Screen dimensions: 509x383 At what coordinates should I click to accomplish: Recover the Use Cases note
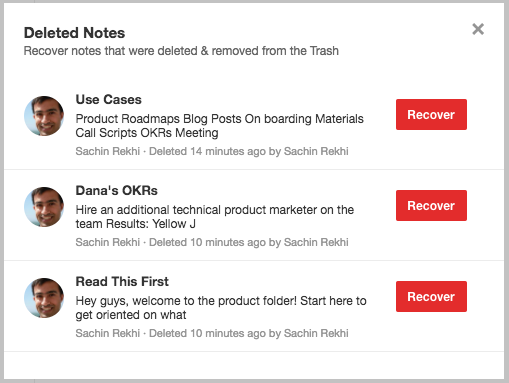[431, 114]
